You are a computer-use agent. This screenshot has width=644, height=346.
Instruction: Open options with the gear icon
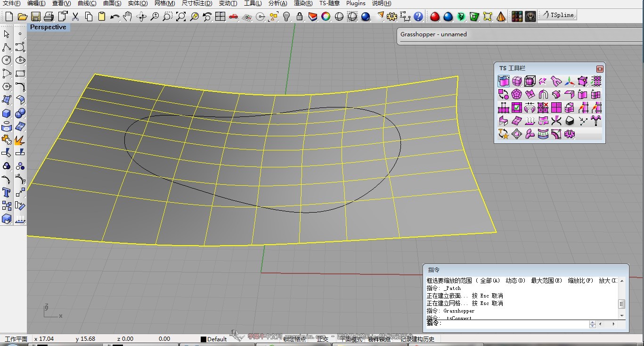[391, 16]
